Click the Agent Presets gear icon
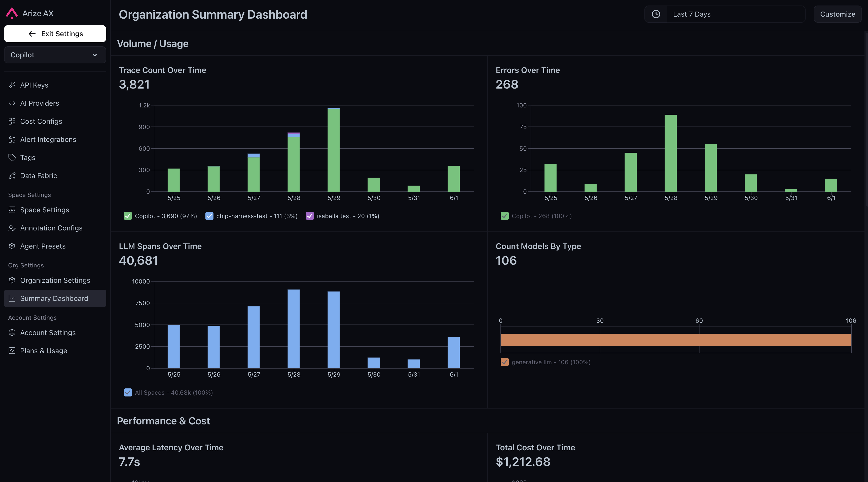868x482 pixels. (x=12, y=246)
